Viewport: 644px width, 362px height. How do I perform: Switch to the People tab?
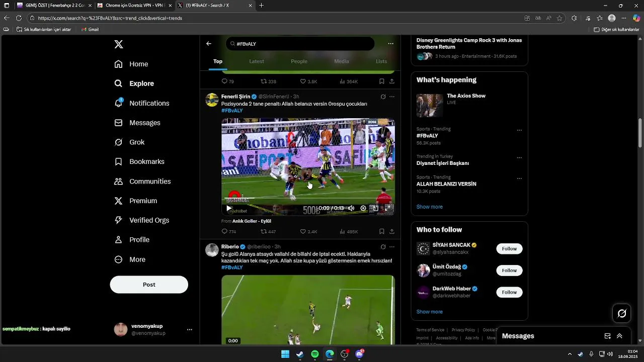(299, 61)
